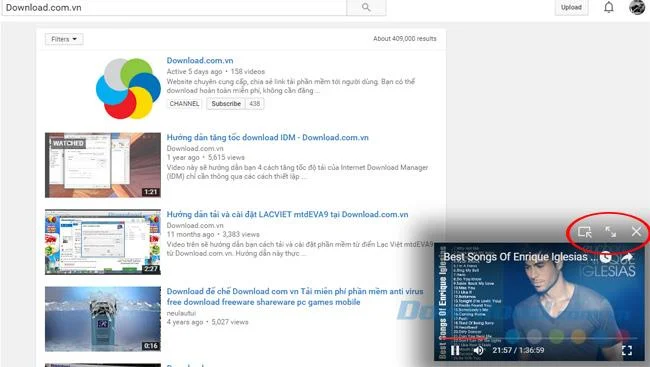650x367 pixels.
Task: Subscribe to the Download.com.vn channel
Action: 226,104
